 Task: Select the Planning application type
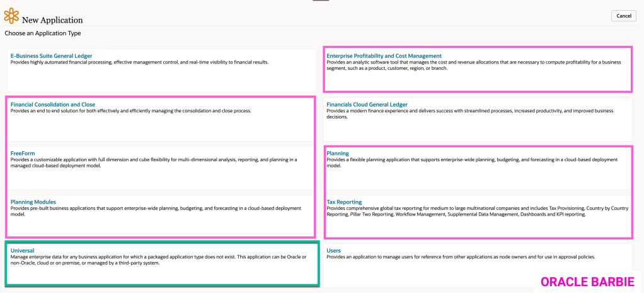pyautogui.click(x=338, y=154)
